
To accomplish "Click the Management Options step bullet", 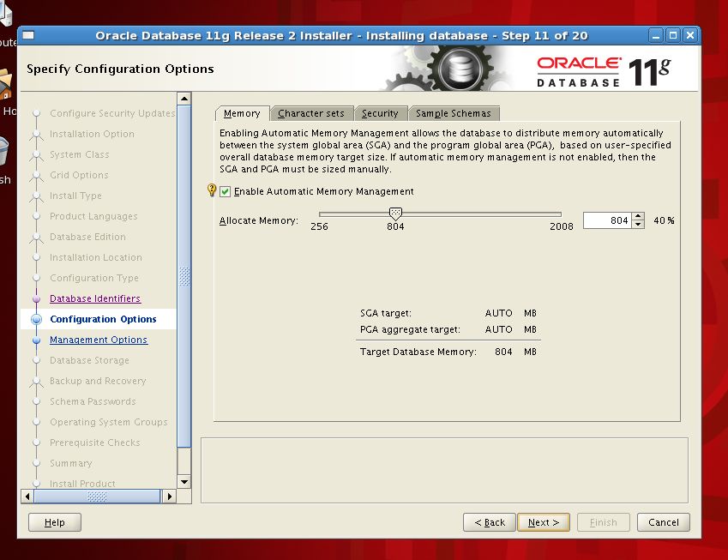I will [x=36, y=340].
